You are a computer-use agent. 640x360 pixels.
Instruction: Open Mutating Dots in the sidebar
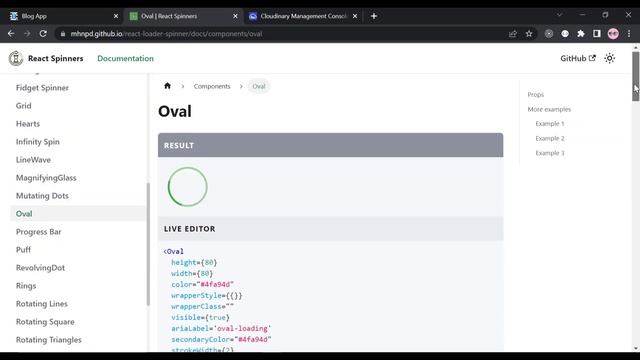(x=42, y=196)
